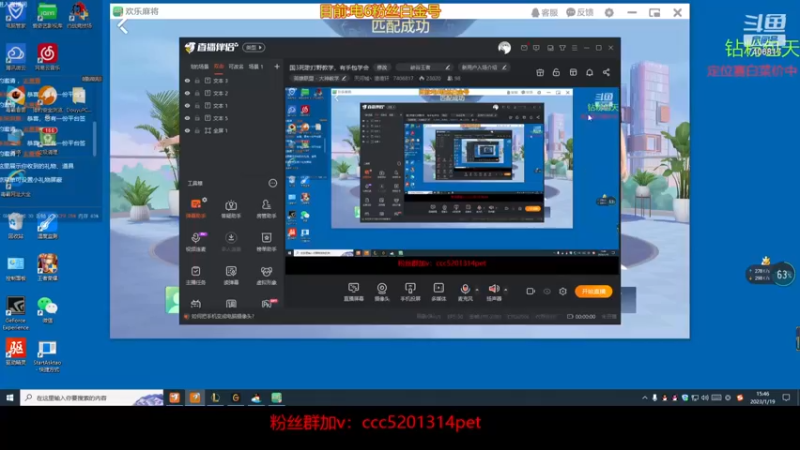Open the hamburger menu in title bar

click(574, 48)
